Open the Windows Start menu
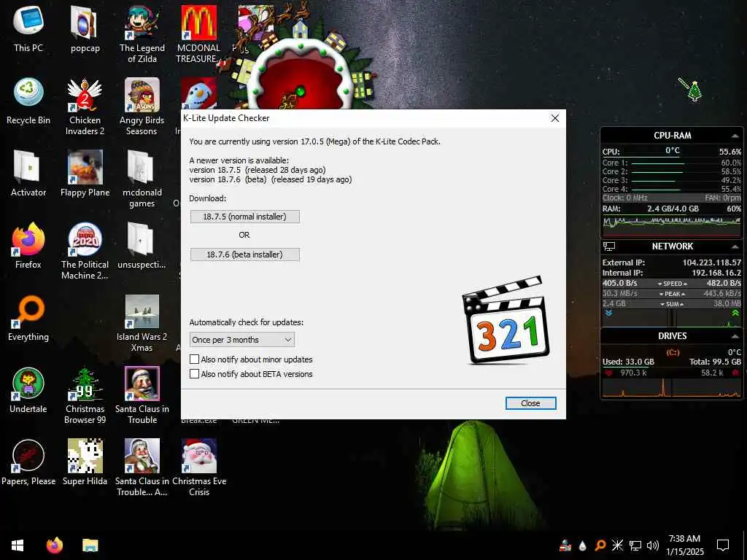This screenshot has width=747, height=560. click(x=18, y=545)
